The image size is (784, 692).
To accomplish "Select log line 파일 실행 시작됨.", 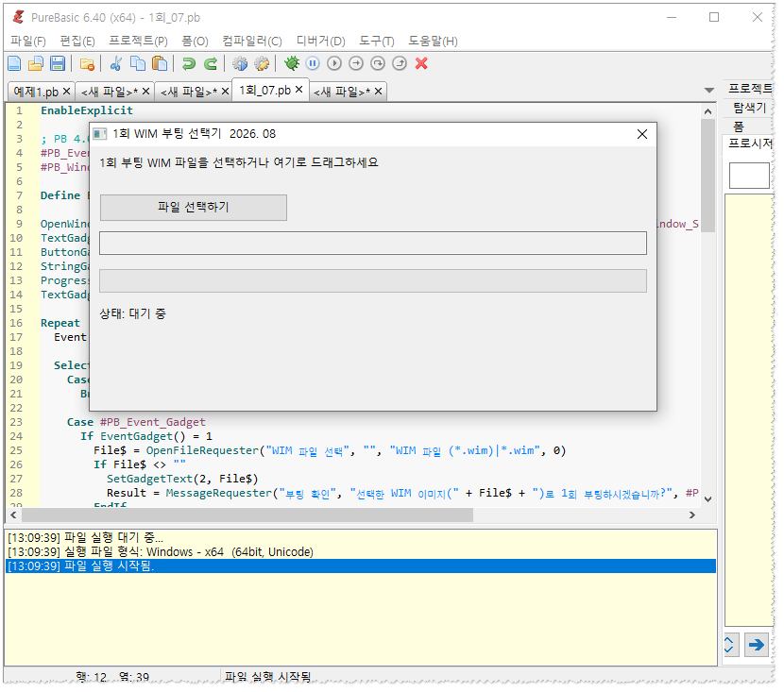I will click(361, 566).
